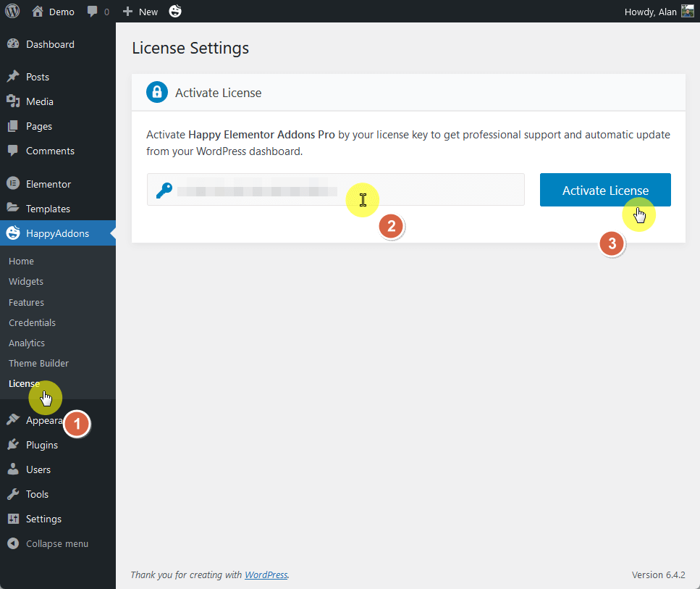Open the Settings menu label

point(43,519)
